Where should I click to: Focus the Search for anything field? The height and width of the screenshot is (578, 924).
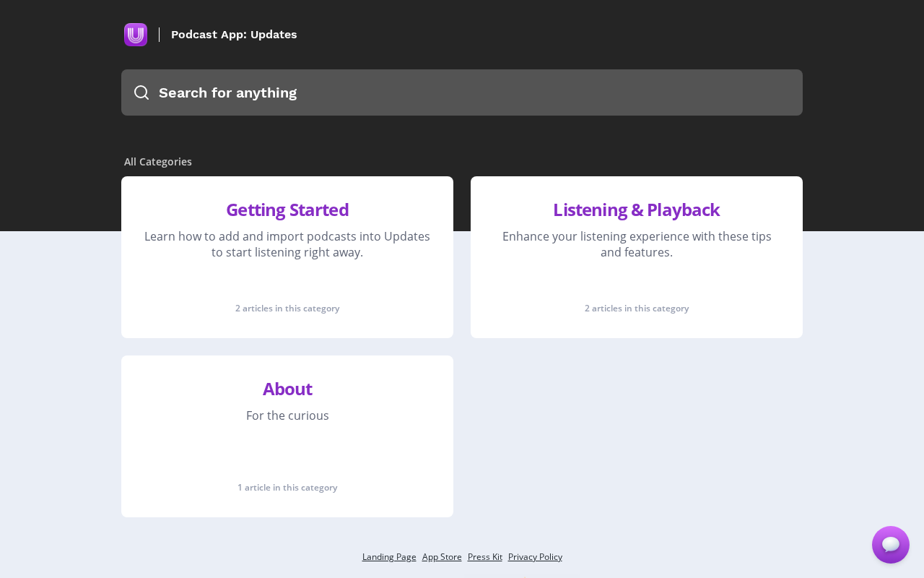469,92
